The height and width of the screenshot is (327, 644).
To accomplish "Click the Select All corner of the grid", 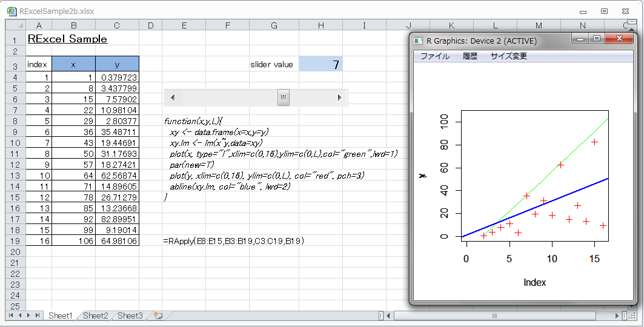I will coord(16,25).
